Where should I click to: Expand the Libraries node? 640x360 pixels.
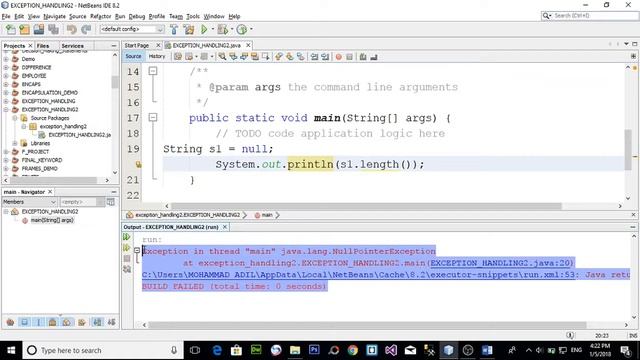click(x=15, y=143)
